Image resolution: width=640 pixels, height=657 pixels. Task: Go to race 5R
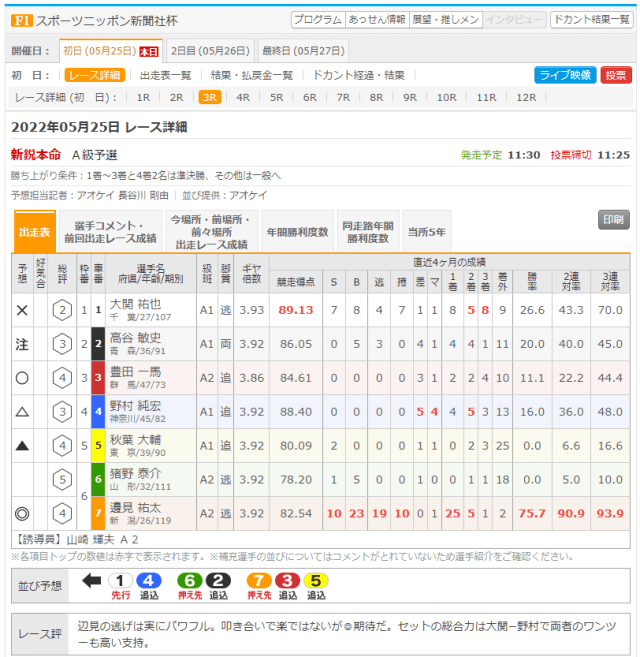click(276, 98)
